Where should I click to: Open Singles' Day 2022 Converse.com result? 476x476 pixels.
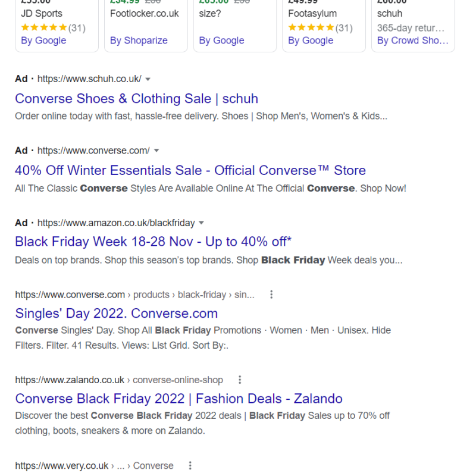coord(117,314)
